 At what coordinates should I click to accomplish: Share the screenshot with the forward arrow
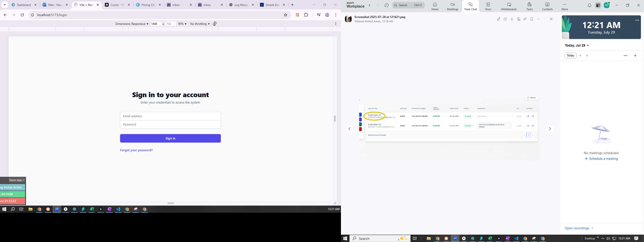[525, 19]
